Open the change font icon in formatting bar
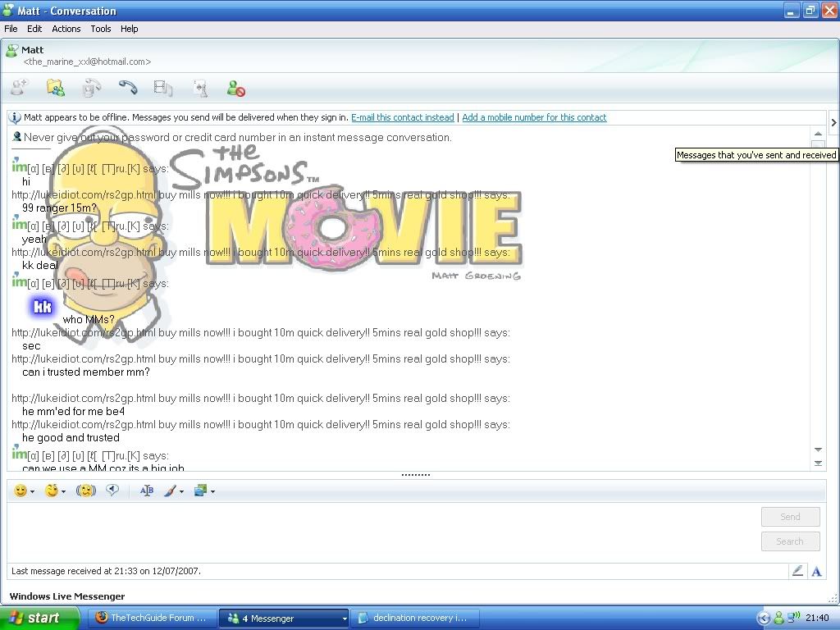 pyautogui.click(x=147, y=491)
